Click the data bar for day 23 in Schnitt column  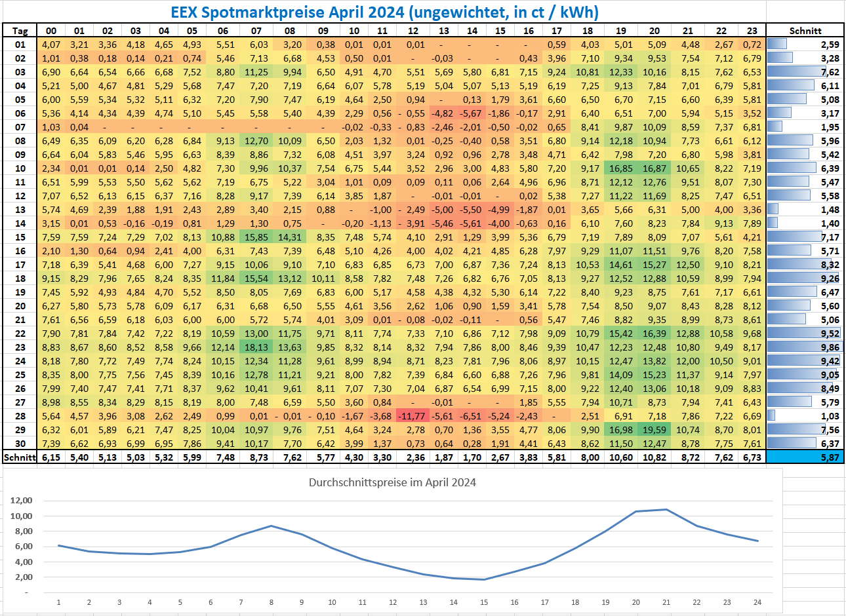[x=803, y=347]
